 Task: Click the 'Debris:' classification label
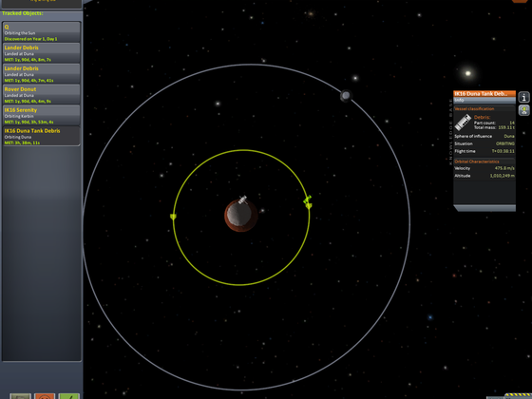pyautogui.click(x=482, y=118)
